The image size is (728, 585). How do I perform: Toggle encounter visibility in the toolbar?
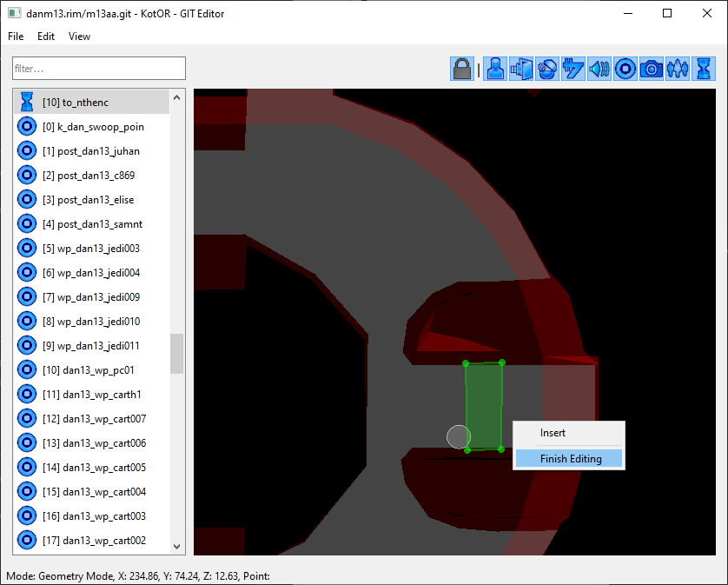[x=678, y=69]
